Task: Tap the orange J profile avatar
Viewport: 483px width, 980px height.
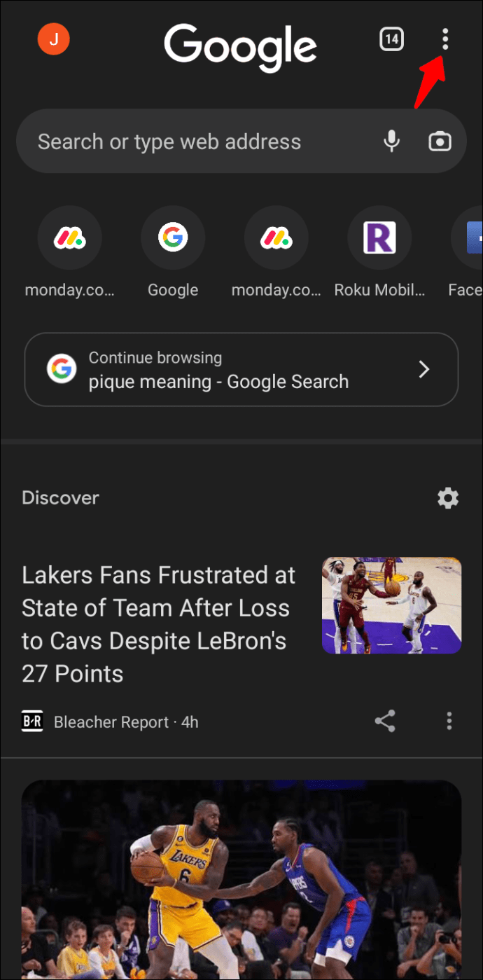Action: click(x=53, y=39)
